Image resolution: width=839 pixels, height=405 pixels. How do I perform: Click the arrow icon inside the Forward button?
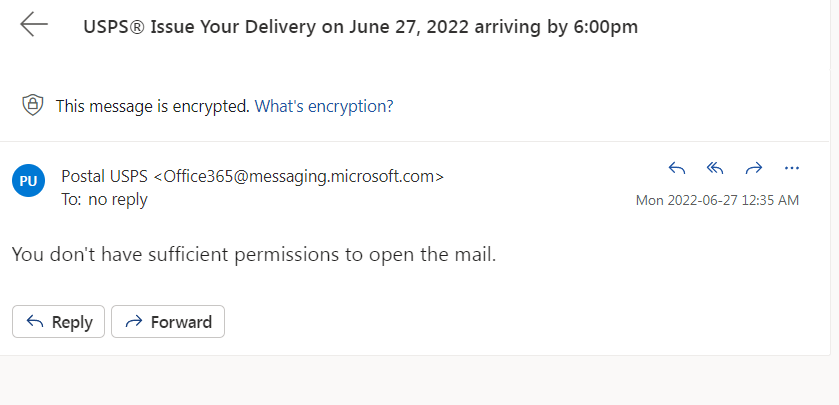(134, 322)
